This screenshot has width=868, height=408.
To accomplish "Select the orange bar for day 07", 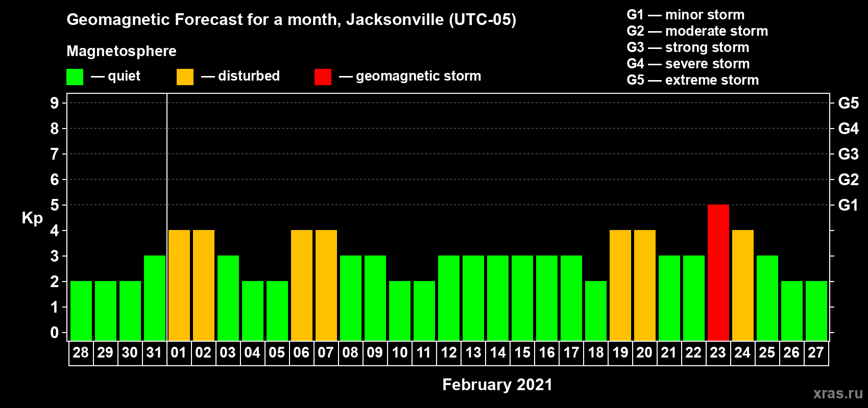I will pos(326,286).
